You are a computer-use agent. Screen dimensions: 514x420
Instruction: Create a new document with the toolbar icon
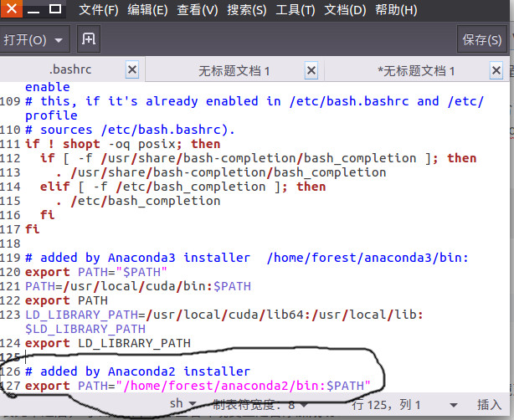point(89,39)
